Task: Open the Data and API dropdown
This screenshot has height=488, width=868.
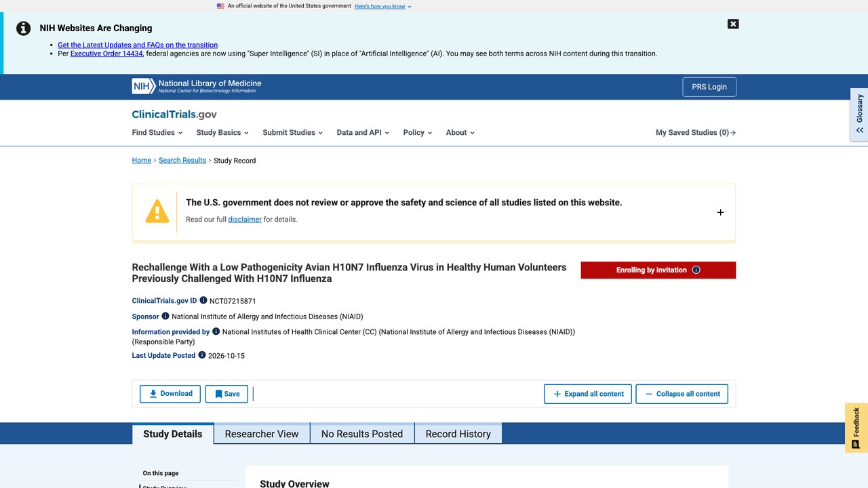Action: (363, 133)
